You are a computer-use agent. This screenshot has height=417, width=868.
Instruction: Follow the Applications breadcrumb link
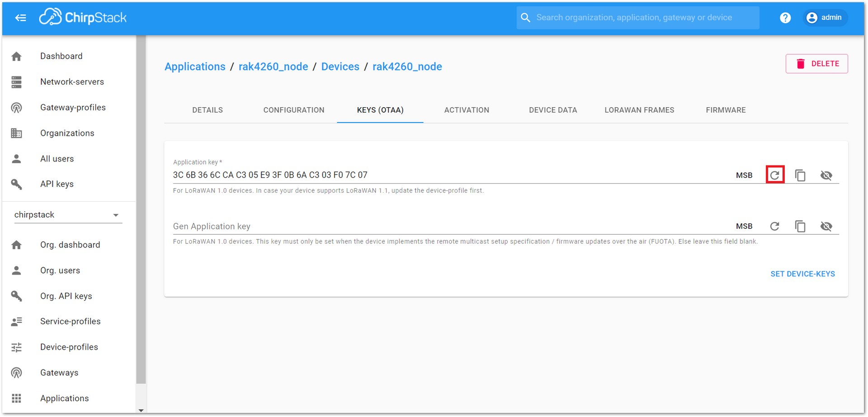click(x=195, y=66)
